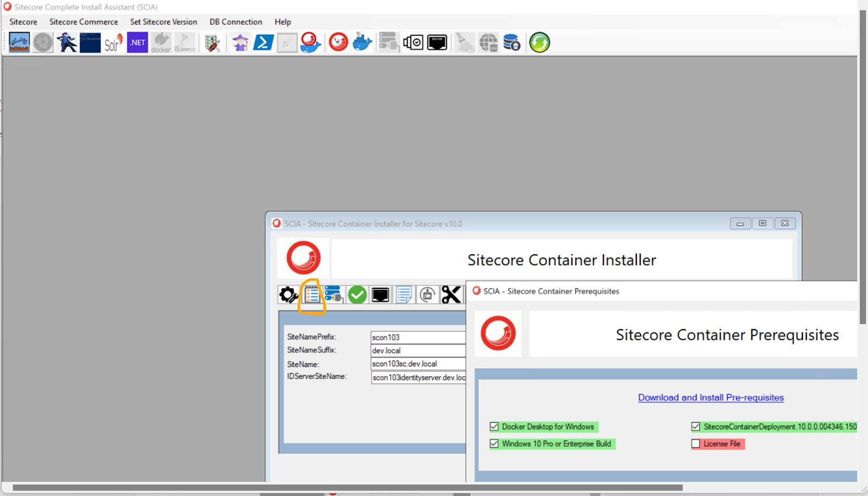Click the database with trash bin icon
Screen dimensions: 868x496
[512, 42]
